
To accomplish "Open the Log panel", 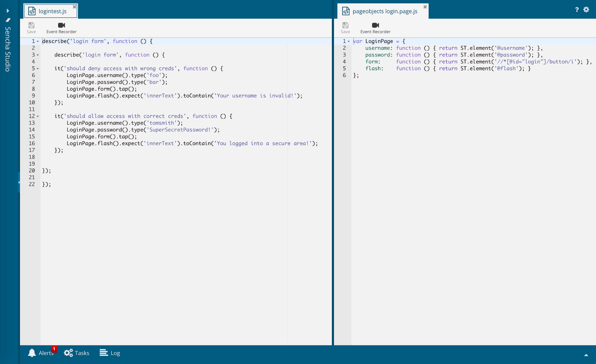I will pyautogui.click(x=110, y=353).
